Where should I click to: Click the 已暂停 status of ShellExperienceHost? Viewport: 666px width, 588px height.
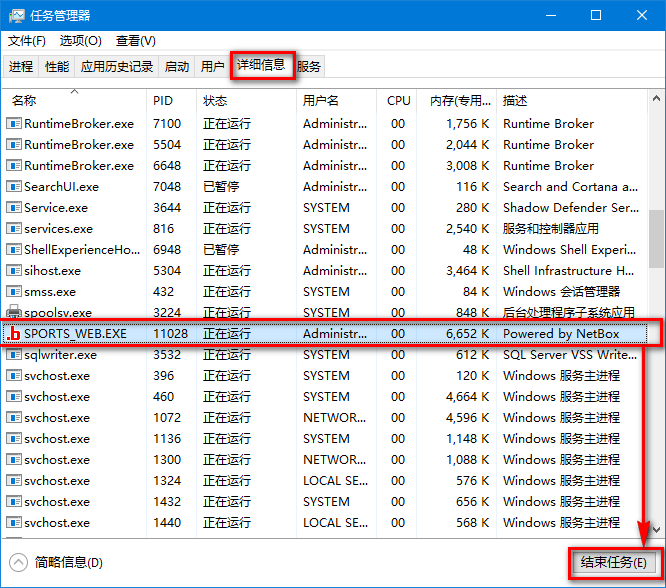coord(221,250)
